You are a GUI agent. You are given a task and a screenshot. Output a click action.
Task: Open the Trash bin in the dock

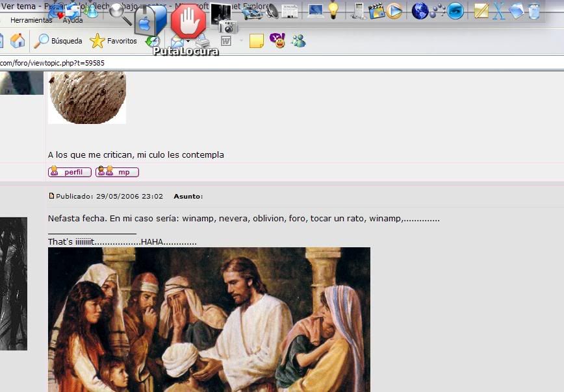[x=535, y=11]
